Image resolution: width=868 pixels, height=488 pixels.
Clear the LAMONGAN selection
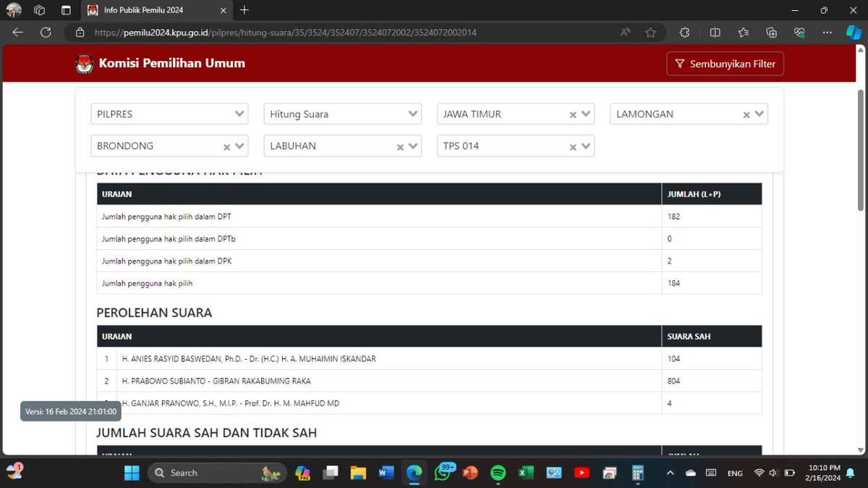tap(746, 115)
